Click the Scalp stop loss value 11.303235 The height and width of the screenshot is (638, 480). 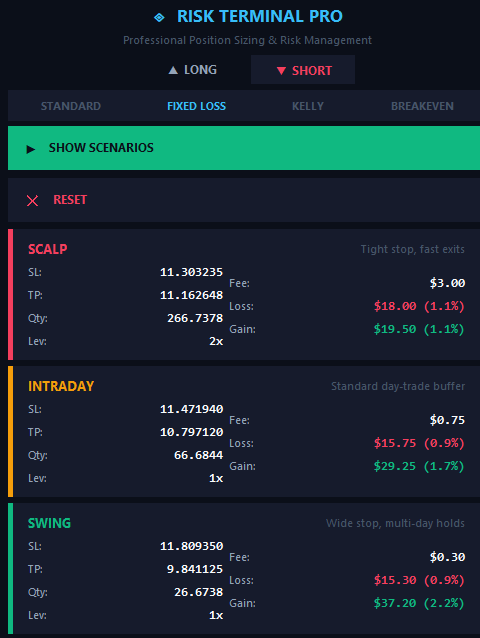coord(192,272)
